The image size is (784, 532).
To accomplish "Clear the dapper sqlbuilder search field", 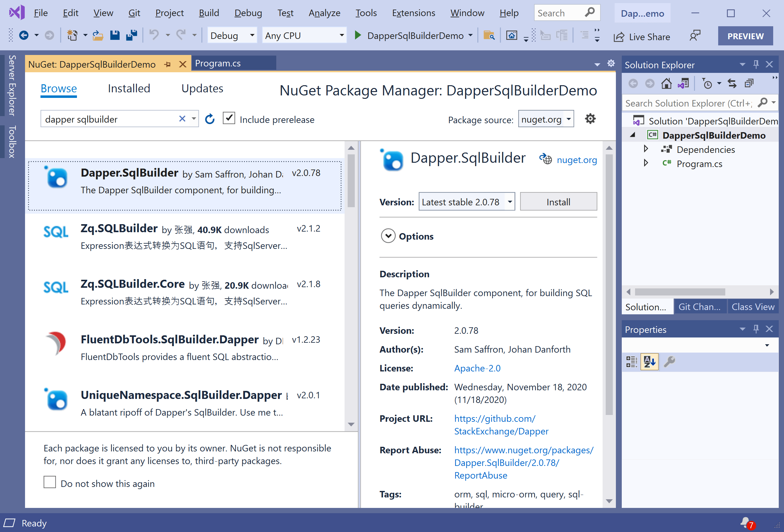I will [182, 119].
